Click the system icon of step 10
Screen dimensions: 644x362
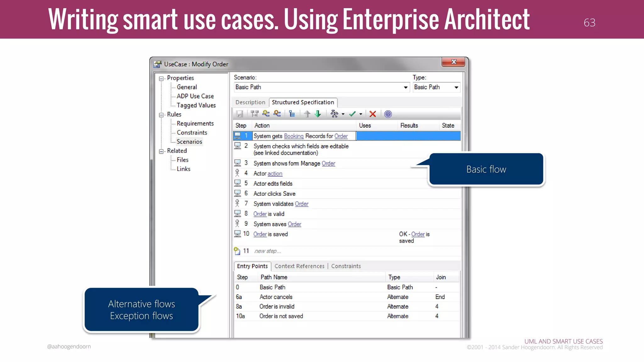(x=238, y=234)
